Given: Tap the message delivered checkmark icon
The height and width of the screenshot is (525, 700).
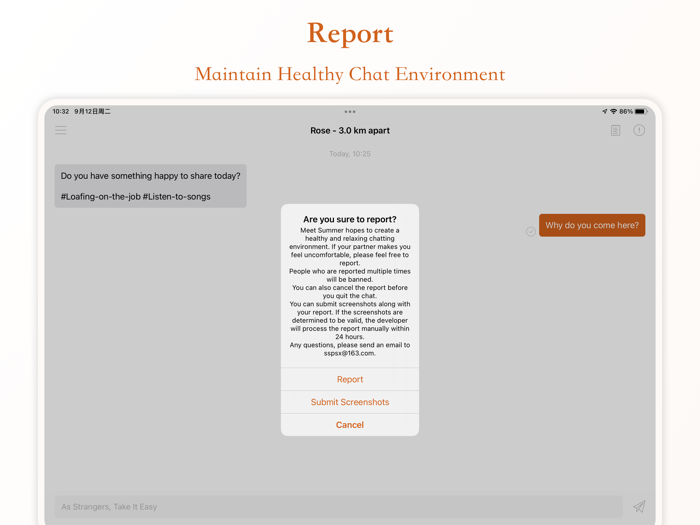Looking at the screenshot, I should 530,231.
